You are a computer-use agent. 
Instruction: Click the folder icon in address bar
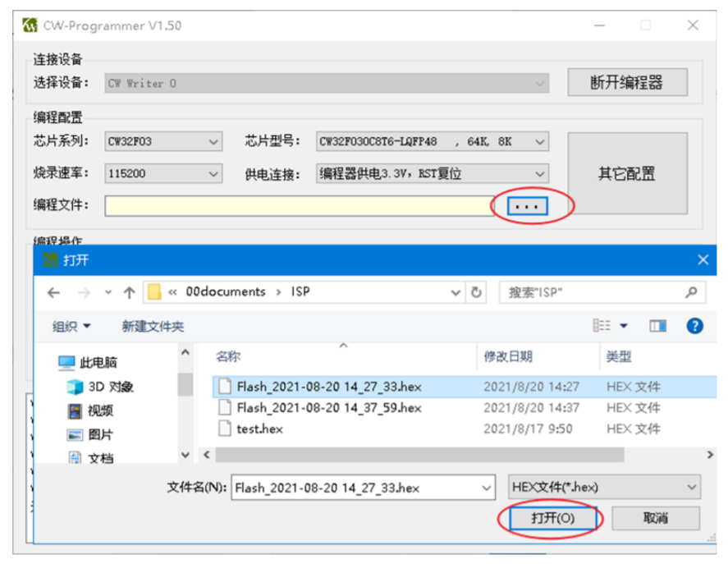[154, 292]
